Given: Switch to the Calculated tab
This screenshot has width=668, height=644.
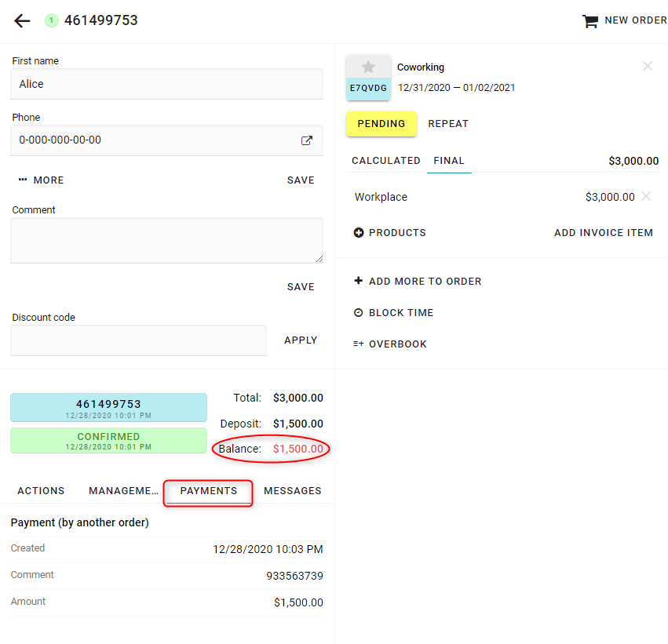Looking at the screenshot, I should [386, 161].
